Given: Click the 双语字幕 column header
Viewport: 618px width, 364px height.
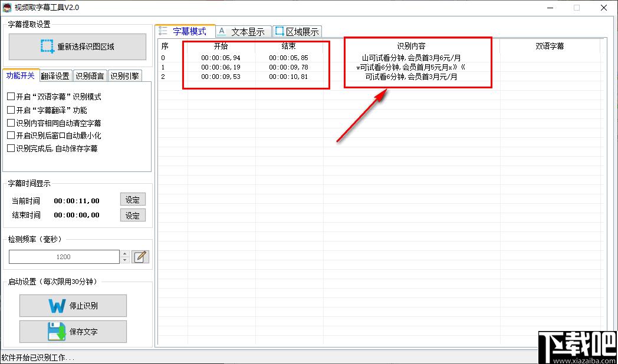Looking at the screenshot, I should point(550,46).
